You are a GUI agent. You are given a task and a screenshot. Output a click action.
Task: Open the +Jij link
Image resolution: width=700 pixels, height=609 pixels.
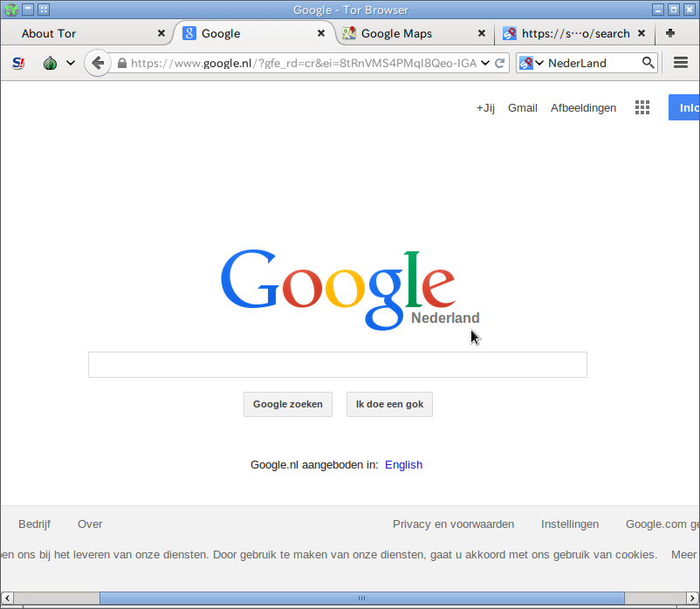pos(485,108)
